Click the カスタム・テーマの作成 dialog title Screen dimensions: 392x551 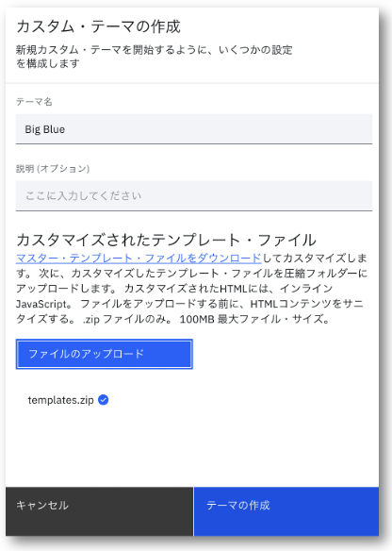(98, 26)
